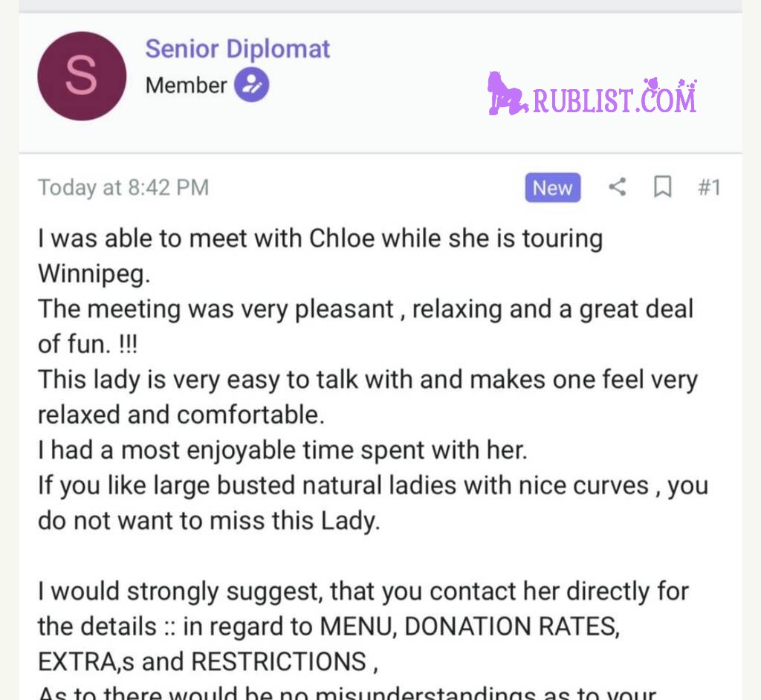Click the purple badge icon beside Member
This screenshot has width=761, height=700.
251,85
